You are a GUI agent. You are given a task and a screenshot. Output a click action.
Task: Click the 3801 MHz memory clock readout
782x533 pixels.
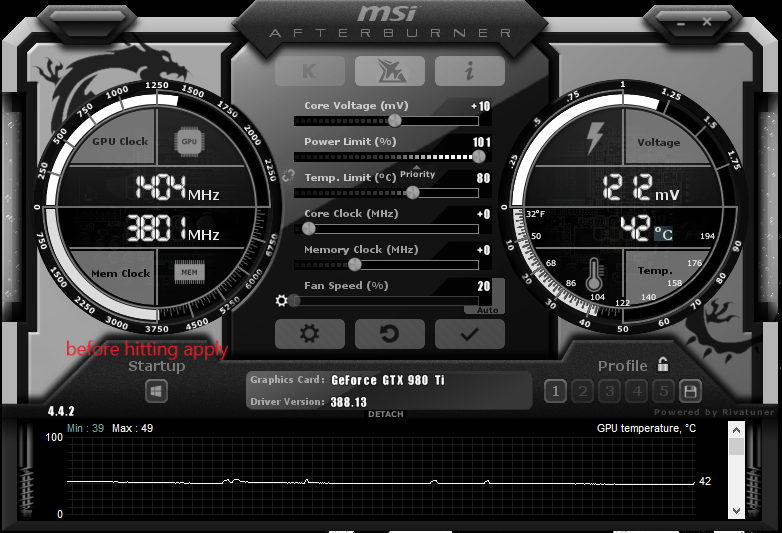173,228
